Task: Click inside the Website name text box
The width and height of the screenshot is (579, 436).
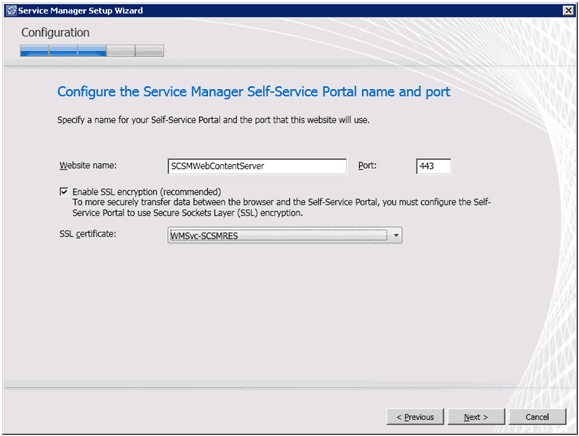Action: pyautogui.click(x=257, y=166)
